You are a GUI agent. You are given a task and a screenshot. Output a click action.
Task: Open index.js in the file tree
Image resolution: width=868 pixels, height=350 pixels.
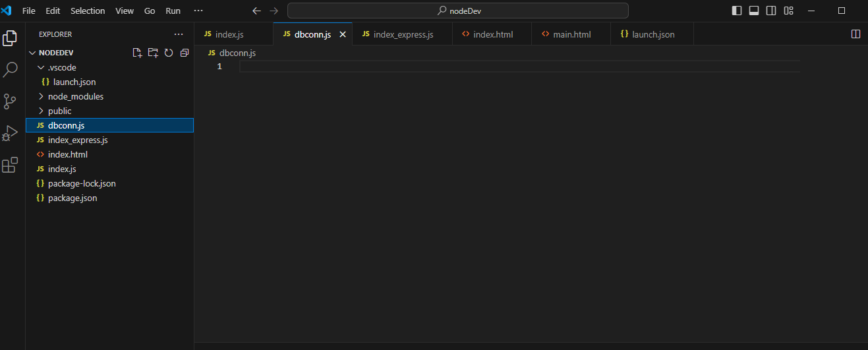tap(109, 169)
